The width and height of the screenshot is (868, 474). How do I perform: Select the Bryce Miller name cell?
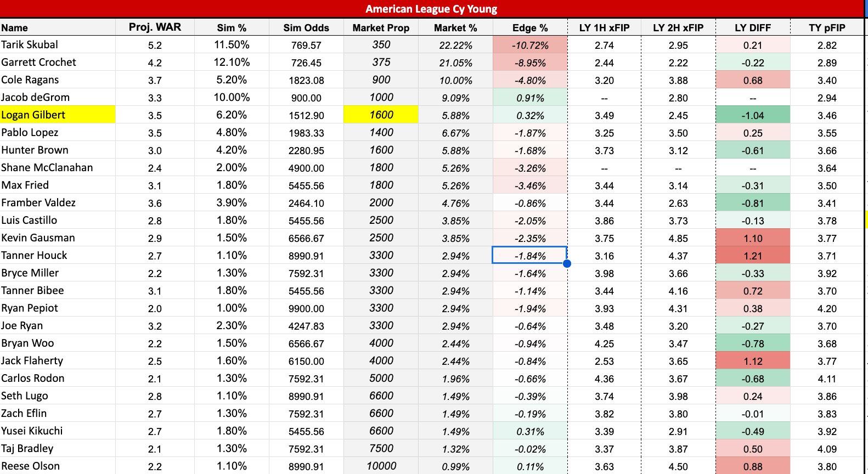tap(58, 273)
